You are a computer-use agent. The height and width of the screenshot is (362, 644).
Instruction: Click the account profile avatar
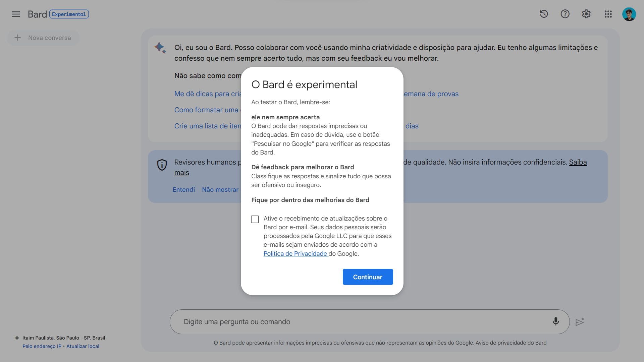pos(629,14)
